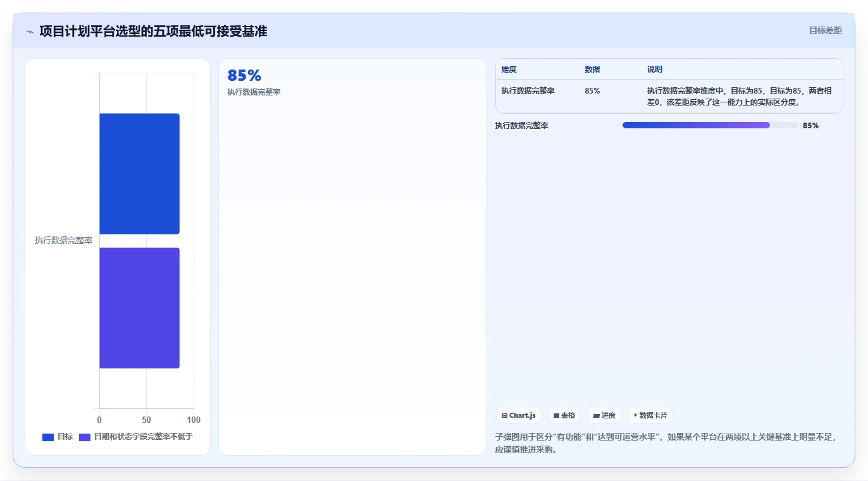The image size is (868, 481).
Task: Toggle the 目标 legend item
Action: click(58, 437)
